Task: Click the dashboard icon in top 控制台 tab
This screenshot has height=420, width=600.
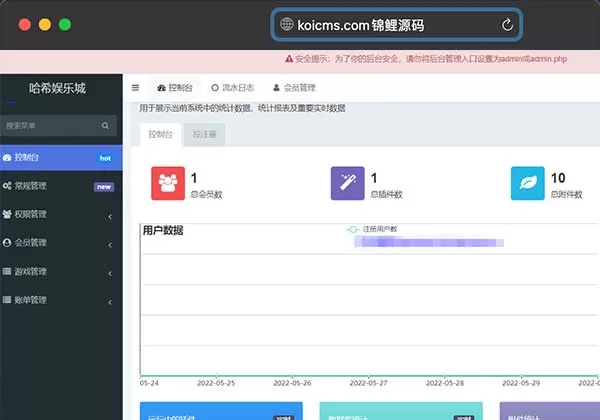Action: click(161, 88)
